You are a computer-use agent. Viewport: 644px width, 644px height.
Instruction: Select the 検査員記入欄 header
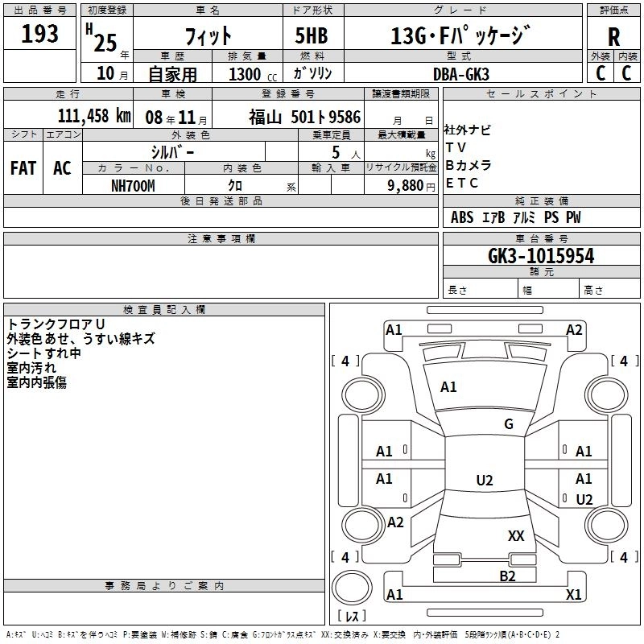pos(164,310)
